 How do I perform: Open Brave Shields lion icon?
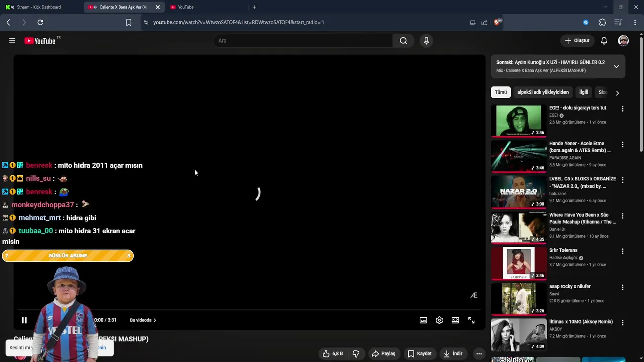[497, 22]
